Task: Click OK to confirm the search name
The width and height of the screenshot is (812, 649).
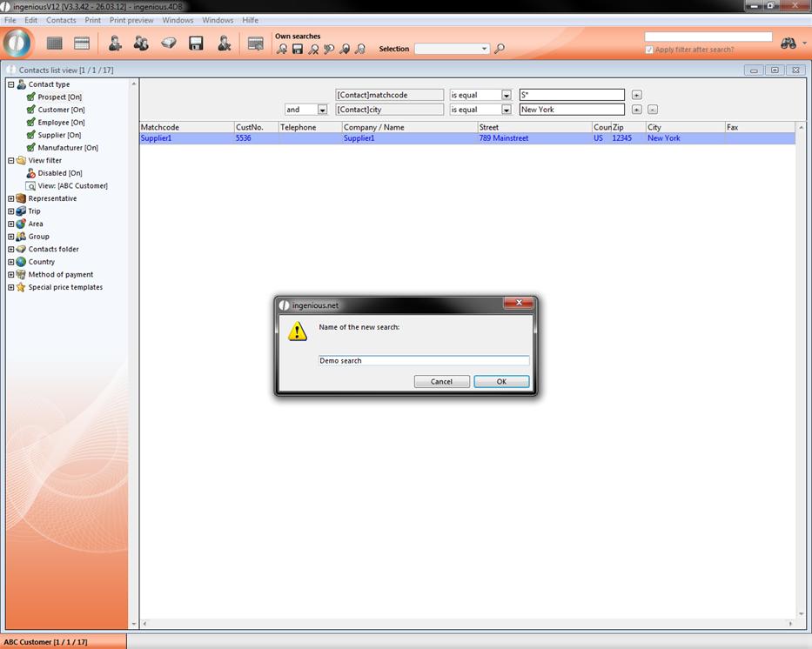Action: pyautogui.click(x=501, y=382)
